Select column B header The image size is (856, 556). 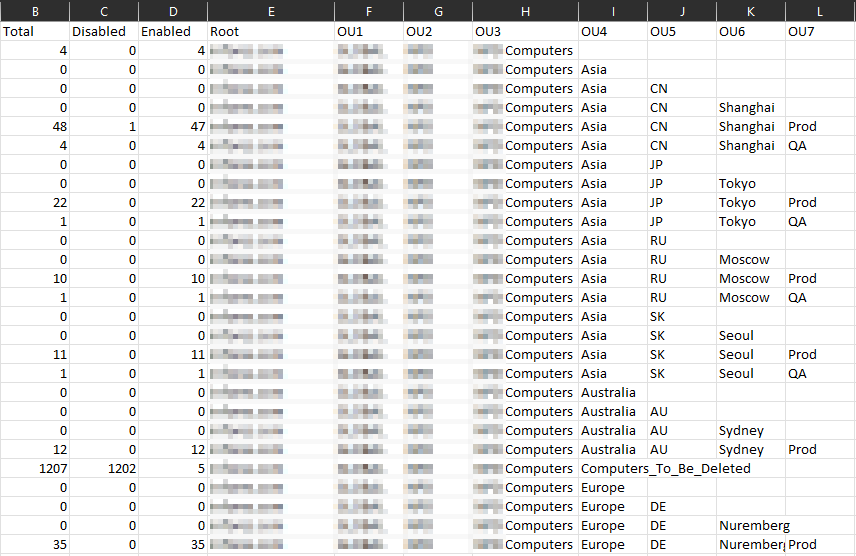point(35,11)
